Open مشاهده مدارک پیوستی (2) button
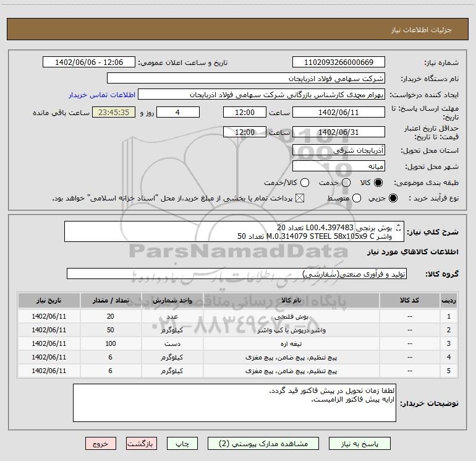The width and height of the screenshot is (476, 461). click(263, 444)
